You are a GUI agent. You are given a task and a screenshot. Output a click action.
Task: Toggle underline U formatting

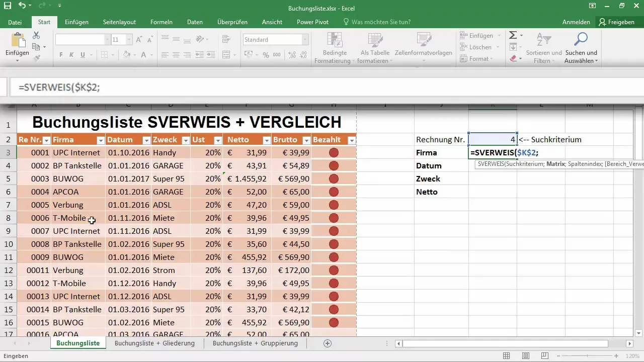[x=84, y=55]
